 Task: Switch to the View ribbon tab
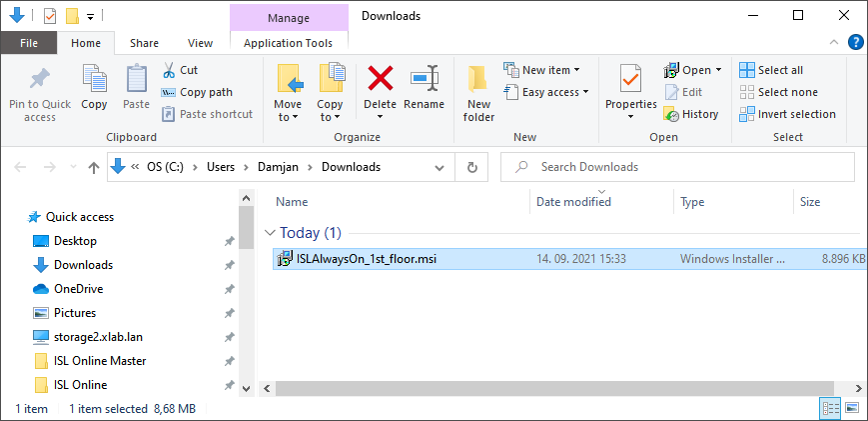(x=200, y=43)
